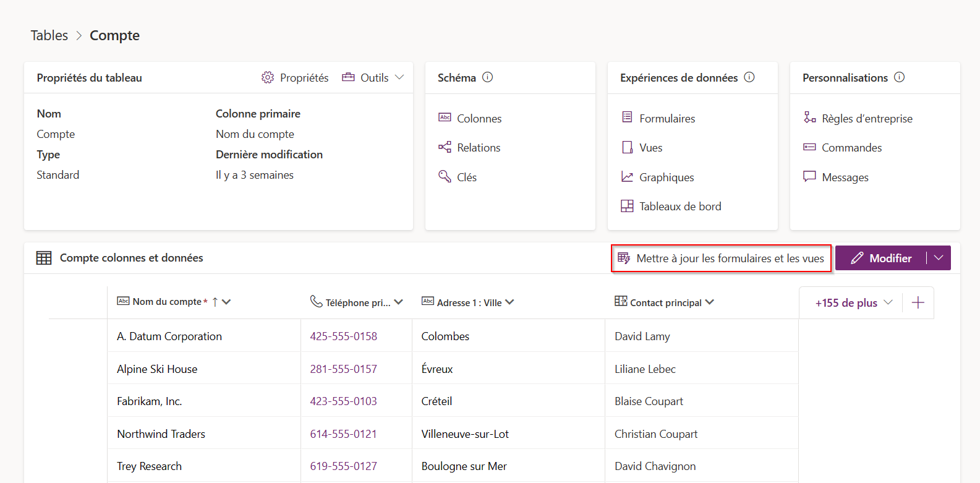Open Clés in Schéma
Viewport: 980px width, 483px height.
point(467,177)
